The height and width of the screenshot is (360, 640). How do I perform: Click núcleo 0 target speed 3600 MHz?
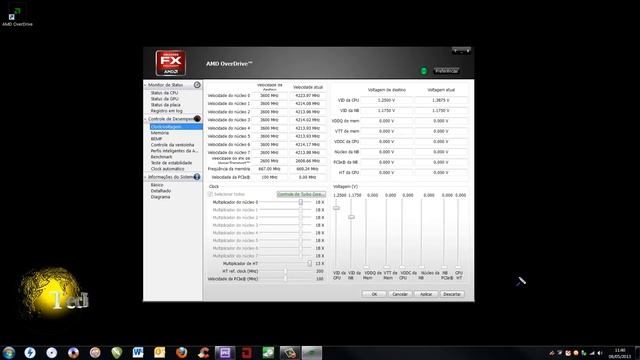[269, 96]
